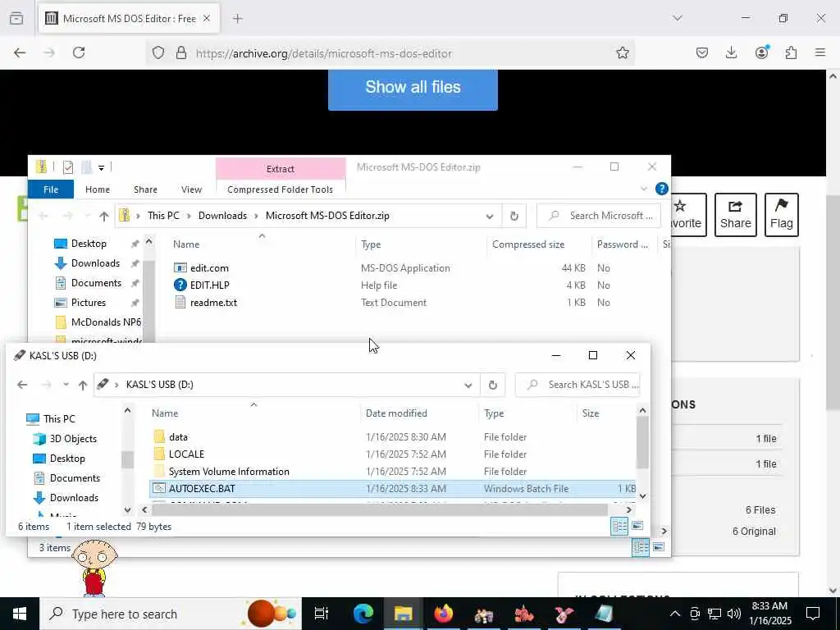840x630 pixels.
Task: Open the zip window Help question icon
Action: coord(662,189)
